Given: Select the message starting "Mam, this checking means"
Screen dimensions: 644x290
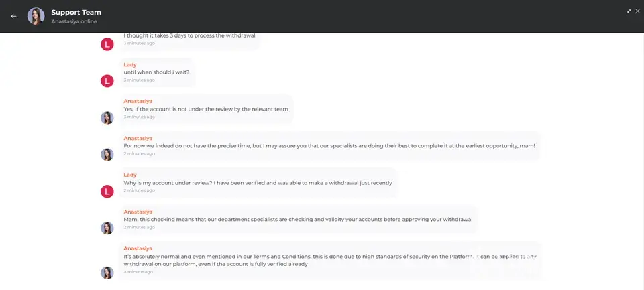Looking at the screenshot, I should pos(298,219).
